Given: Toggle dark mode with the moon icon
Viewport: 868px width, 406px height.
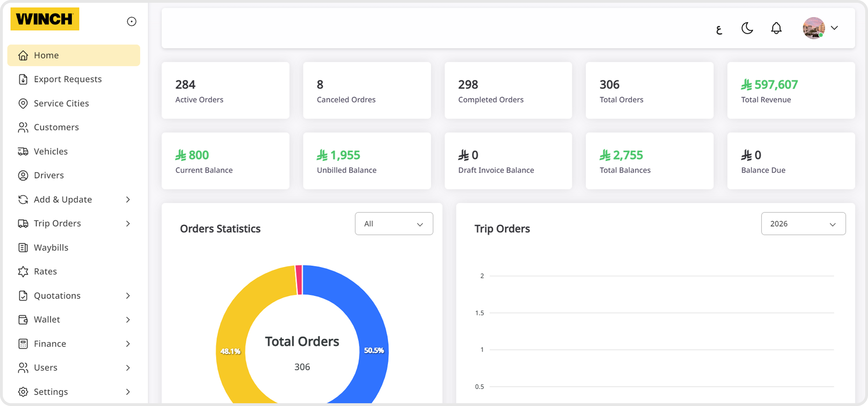Looking at the screenshot, I should [747, 29].
